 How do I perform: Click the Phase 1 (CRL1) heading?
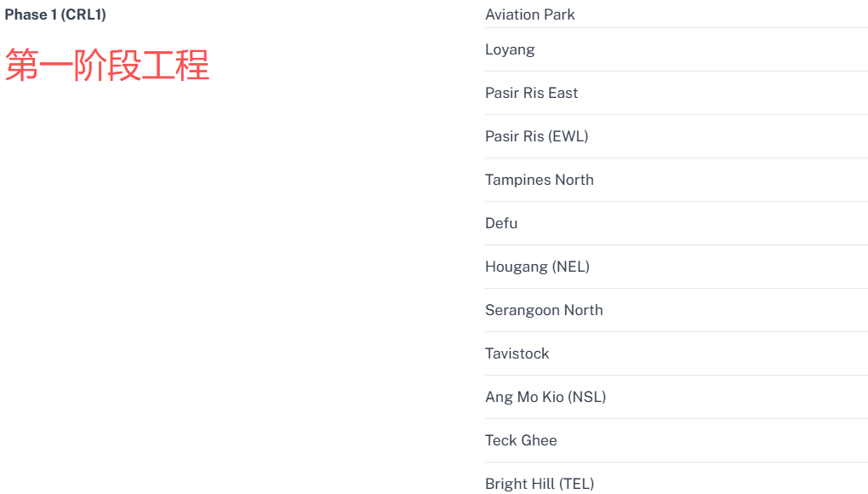pyautogui.click(x=55, y=14)
